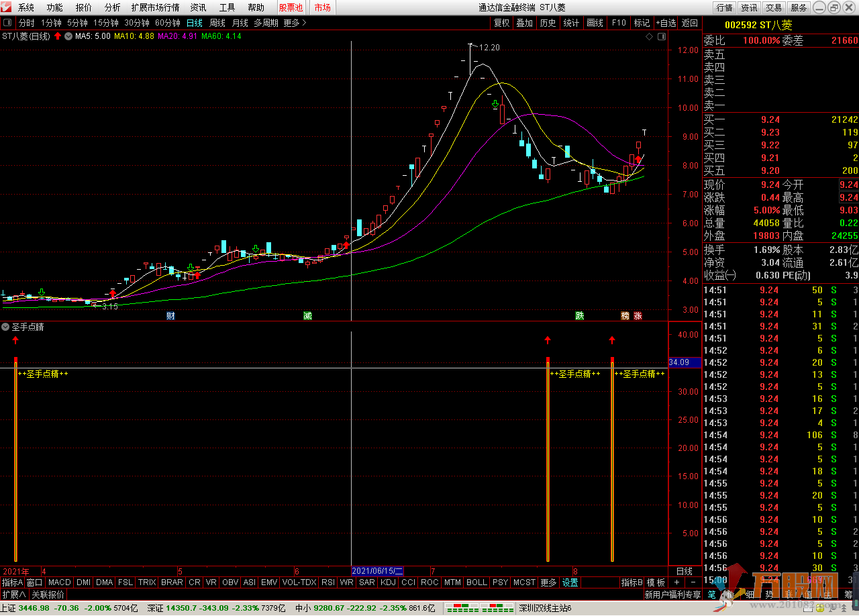859x616 pixels.
Task: Select the 指标B tab
Action: 631,582
